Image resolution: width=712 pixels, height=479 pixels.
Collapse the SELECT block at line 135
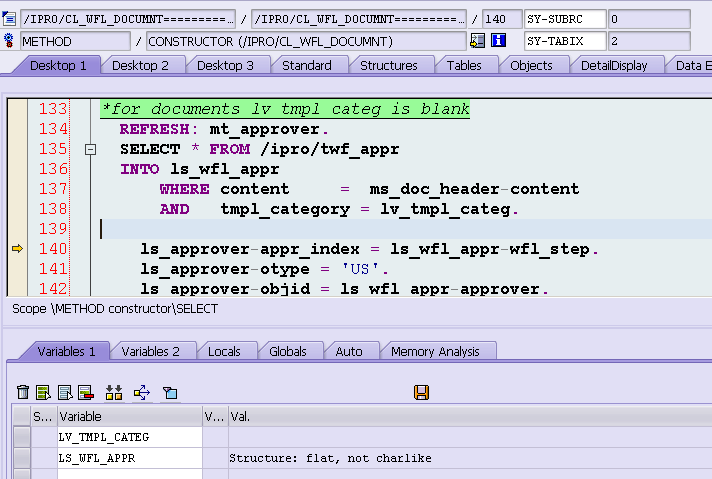[90, 149]
